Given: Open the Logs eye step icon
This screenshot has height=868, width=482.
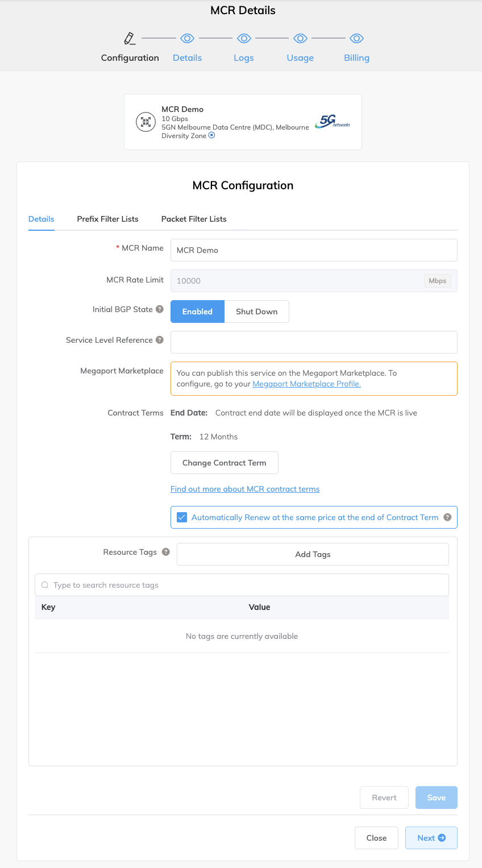Looking at the screenshot, I should click(244, 39).
